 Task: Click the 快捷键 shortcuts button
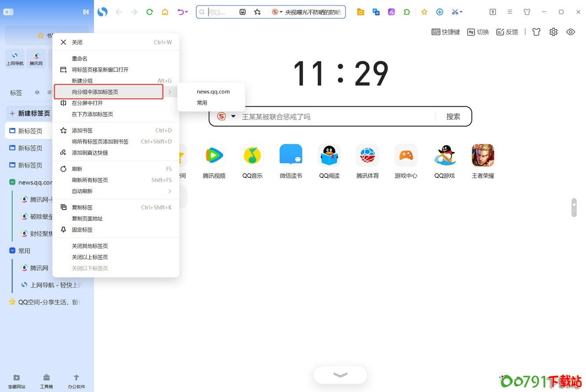click(x=446, y=32)
